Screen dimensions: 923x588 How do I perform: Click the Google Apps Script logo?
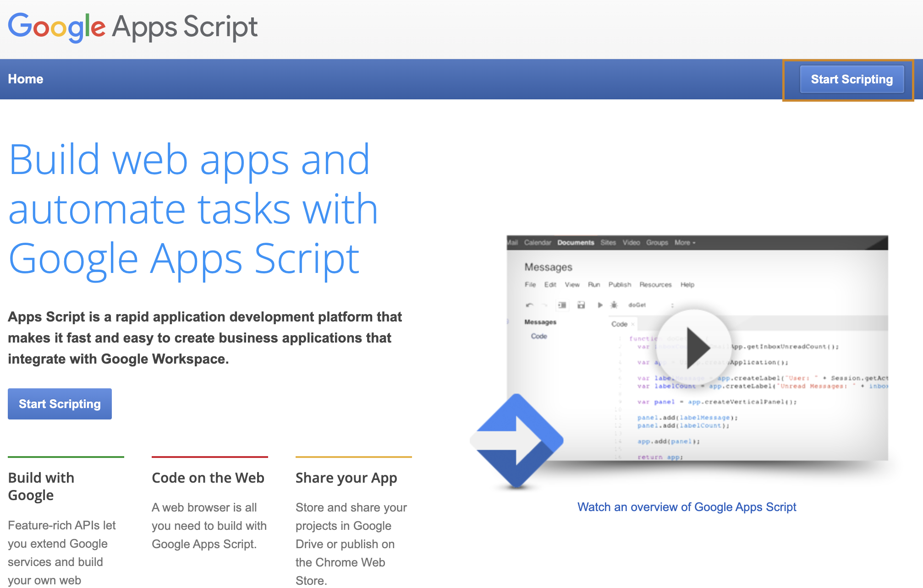133,27
